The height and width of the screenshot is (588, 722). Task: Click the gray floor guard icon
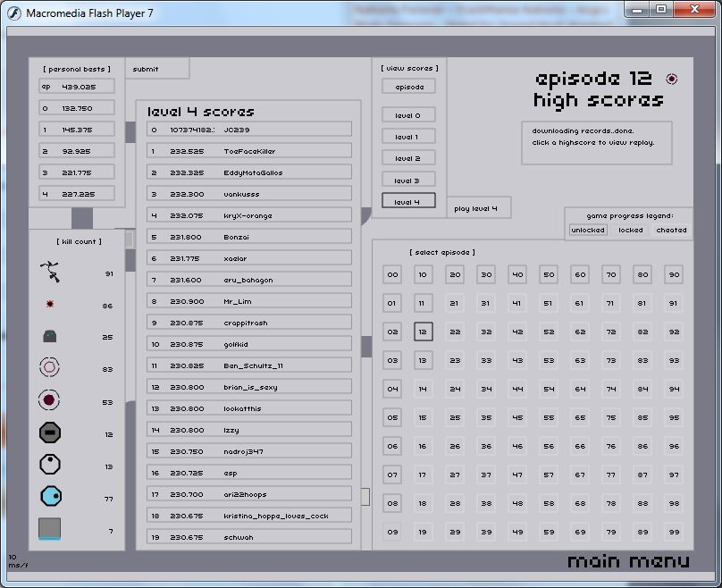point(50,337)
